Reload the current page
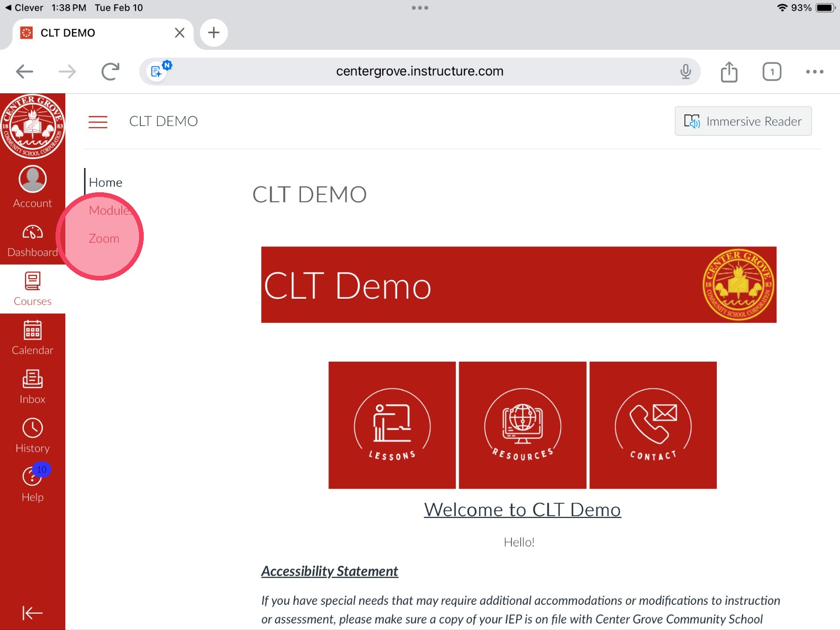The height and width of the screenshot is (630, 840). (111, 71)
